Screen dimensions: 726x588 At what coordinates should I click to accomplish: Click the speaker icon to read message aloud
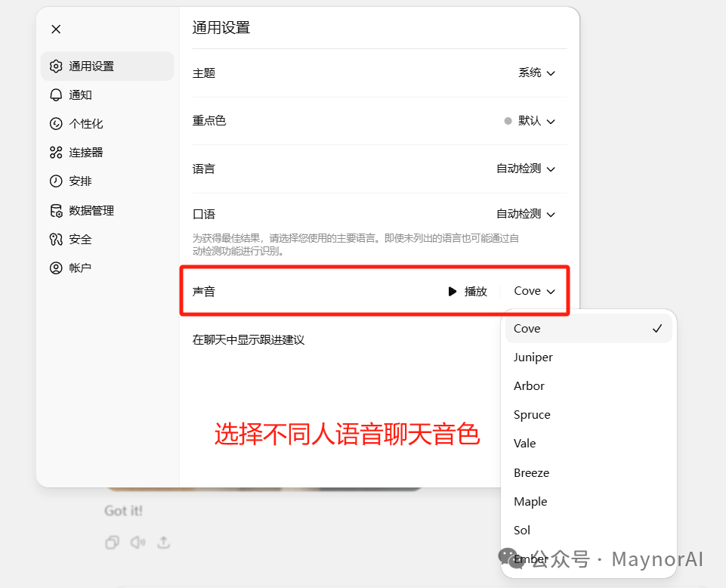tap(140, 542)
